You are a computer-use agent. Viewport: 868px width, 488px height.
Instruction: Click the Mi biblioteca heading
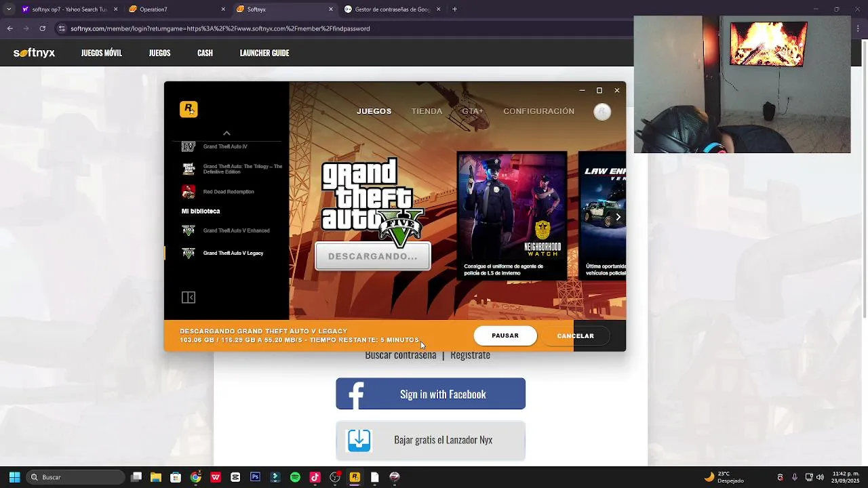pyautogui.click(x=201, y=211)
